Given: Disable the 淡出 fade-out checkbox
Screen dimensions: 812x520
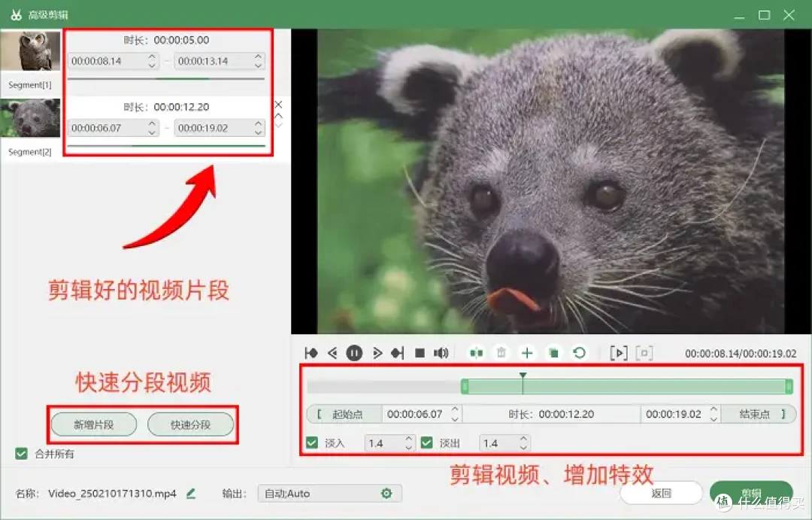Looking at the screenshot, I should click(427, 442).
